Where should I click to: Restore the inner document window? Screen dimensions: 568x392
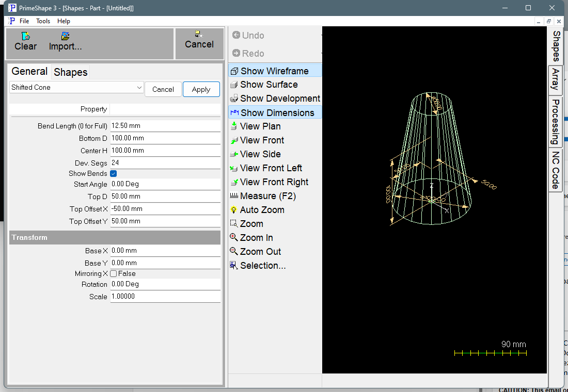(549, 21)
